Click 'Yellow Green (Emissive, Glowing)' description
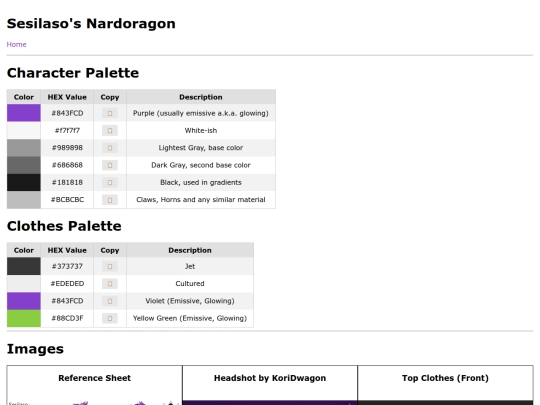540x405 pixels. (190, 318)
